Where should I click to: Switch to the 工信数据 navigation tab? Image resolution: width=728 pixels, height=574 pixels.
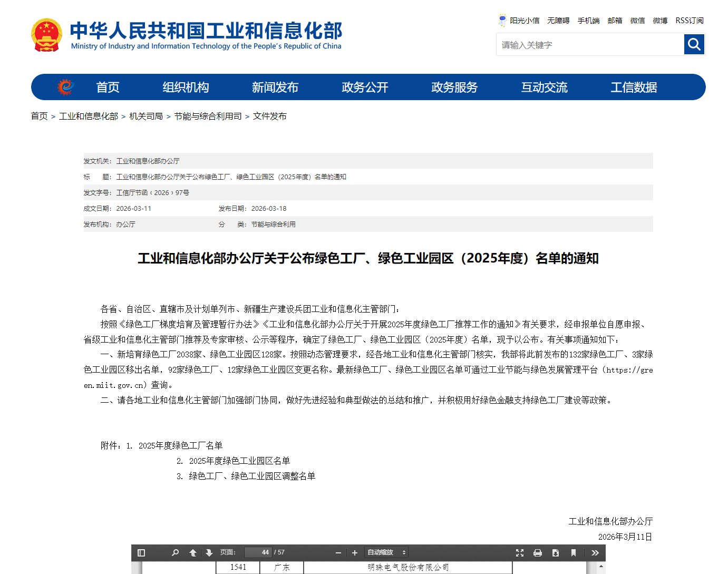(x=634, y=87)
